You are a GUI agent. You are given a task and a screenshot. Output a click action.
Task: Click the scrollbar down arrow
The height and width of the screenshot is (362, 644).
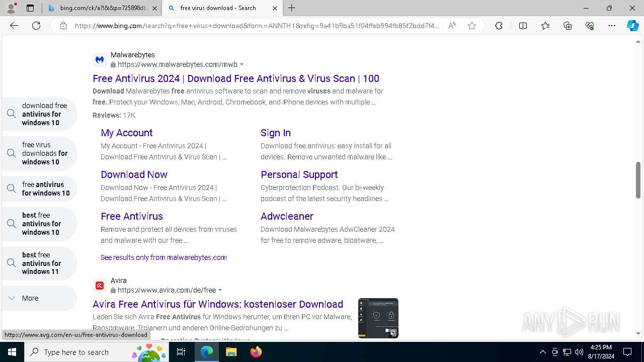point(638,333)
